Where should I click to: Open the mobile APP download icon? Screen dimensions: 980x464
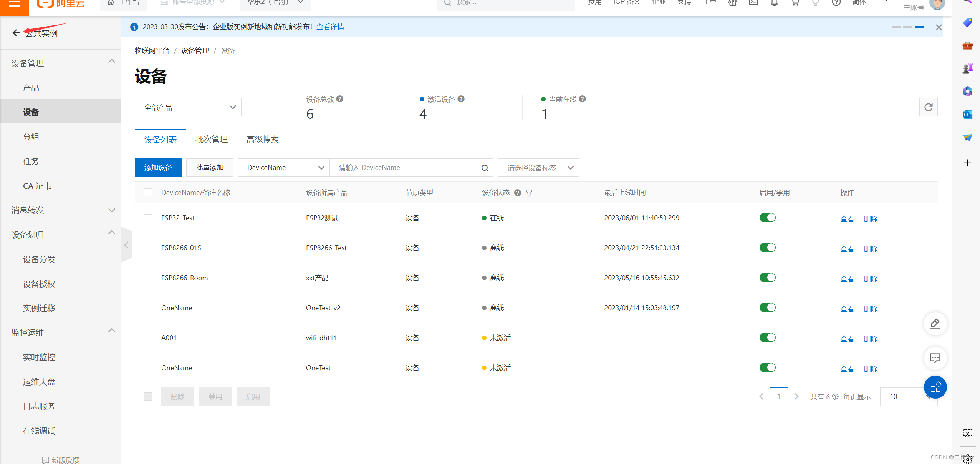[x=732, y=3]
